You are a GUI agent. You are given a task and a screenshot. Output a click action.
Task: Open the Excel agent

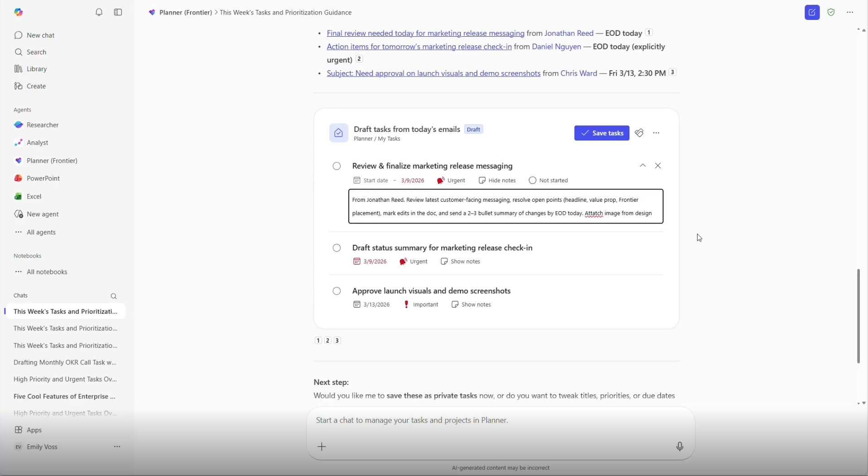click(28, 197)
